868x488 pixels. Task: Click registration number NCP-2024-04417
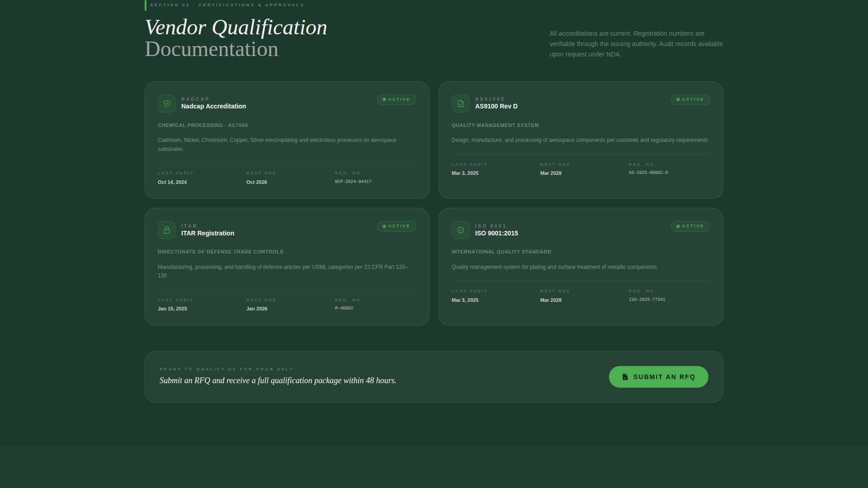(353, 182)
